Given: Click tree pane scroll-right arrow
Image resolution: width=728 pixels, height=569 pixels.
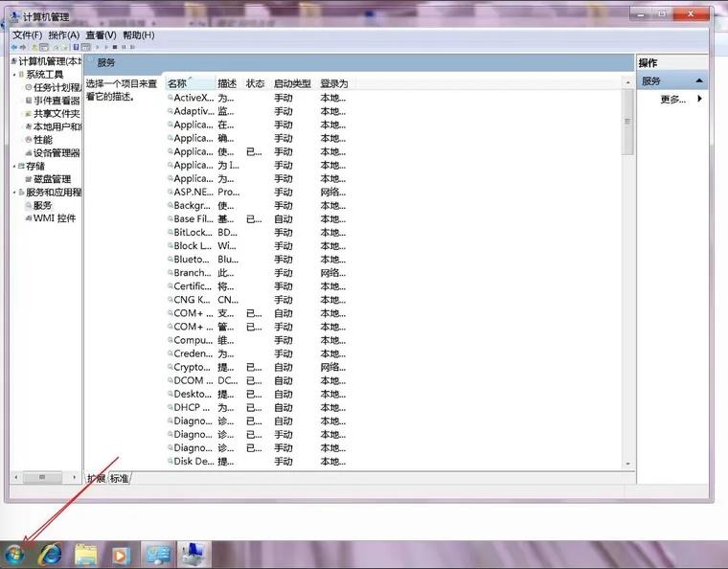Looking at the screenshot, I should (x=75, y=477).
